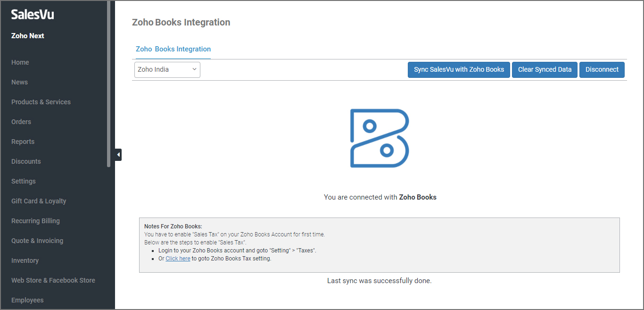Select Web Store & Facebook Store
Viewport: 644px width, 310px height.
[53, 280]
